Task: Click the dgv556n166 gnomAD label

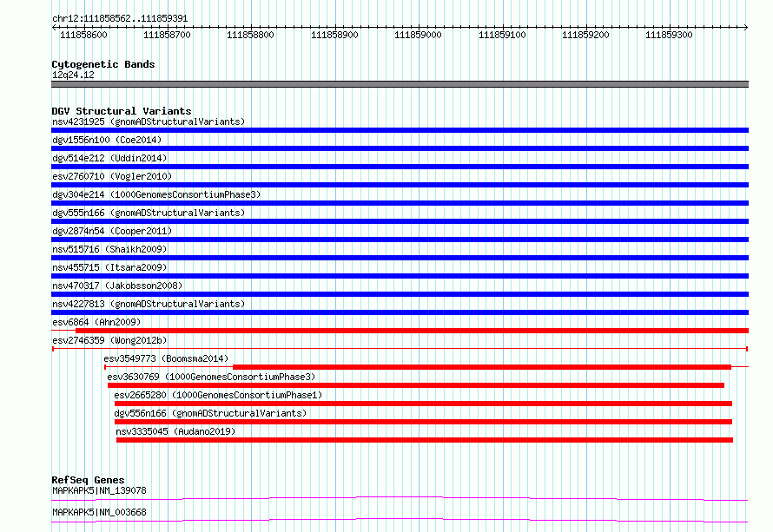Action: pyautogui.click(x=210, y=413)
